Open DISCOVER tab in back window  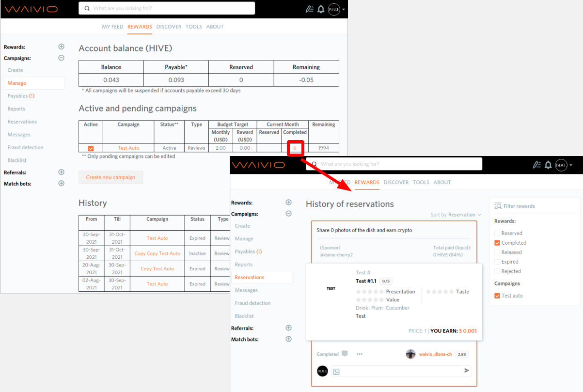[x=169, y=27]
